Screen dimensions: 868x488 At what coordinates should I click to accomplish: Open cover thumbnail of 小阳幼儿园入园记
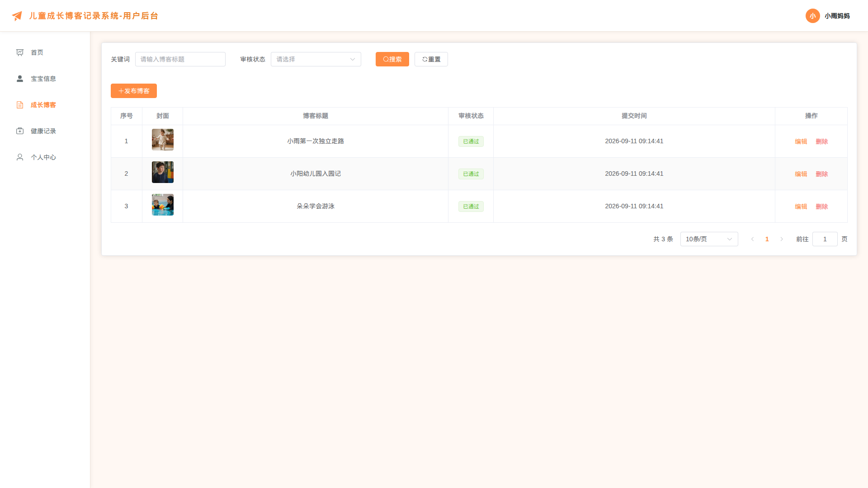click(x=162, y=172)
